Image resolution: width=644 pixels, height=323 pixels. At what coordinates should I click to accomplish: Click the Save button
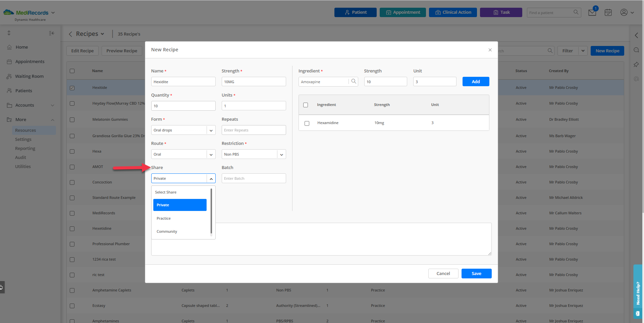tap(476, 274)
